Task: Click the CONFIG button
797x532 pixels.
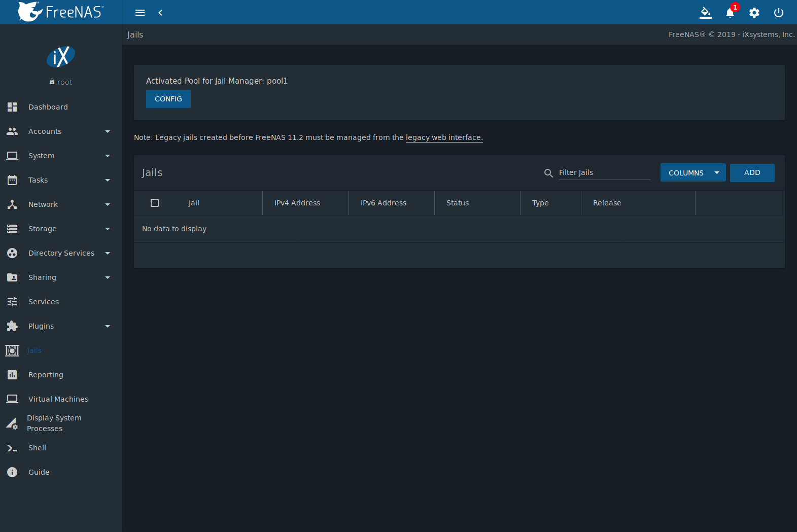Action: point(168,99)
